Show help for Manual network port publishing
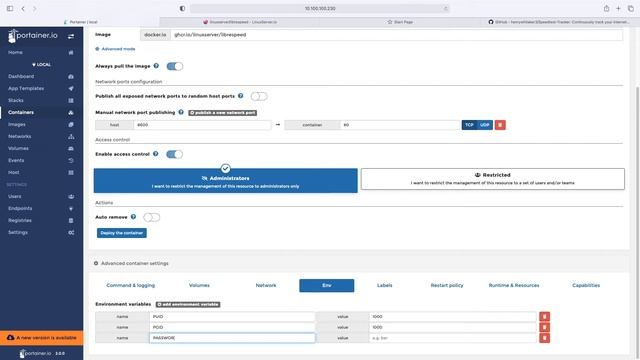The height and width of the screenshot is (360, 640). pyautogui.click(x=181, y=112)
